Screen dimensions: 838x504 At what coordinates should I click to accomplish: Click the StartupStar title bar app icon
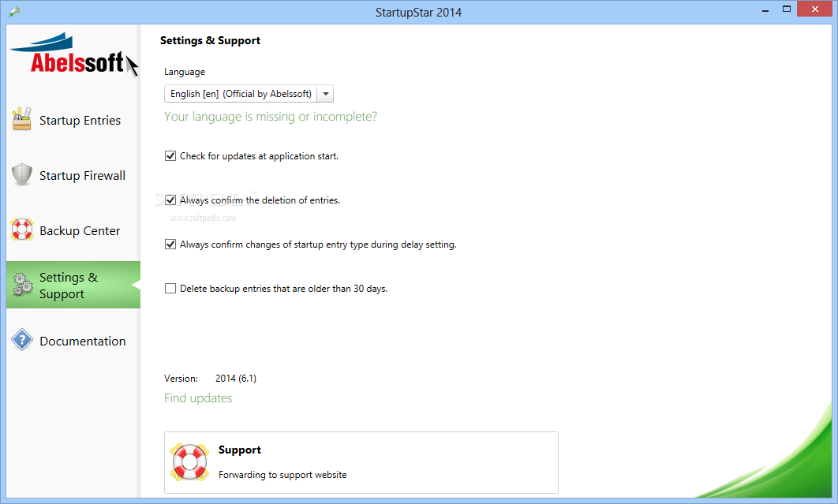click(14, 11)
